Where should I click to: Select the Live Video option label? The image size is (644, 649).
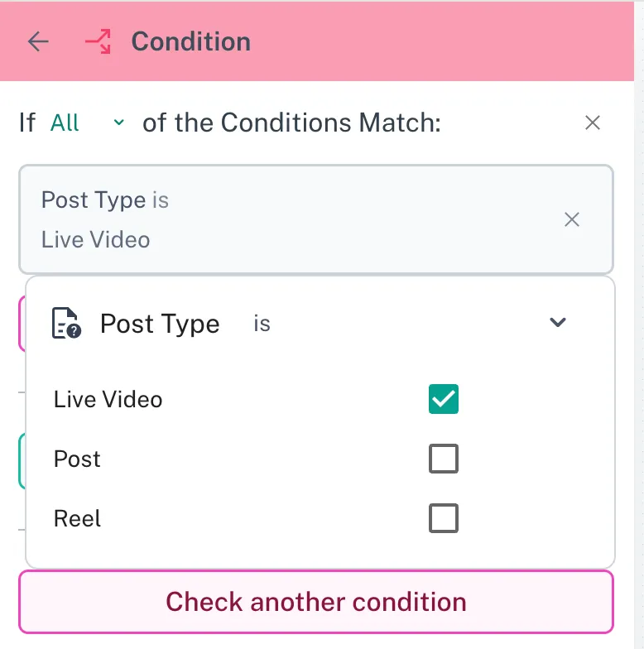[x=108, y=399]
